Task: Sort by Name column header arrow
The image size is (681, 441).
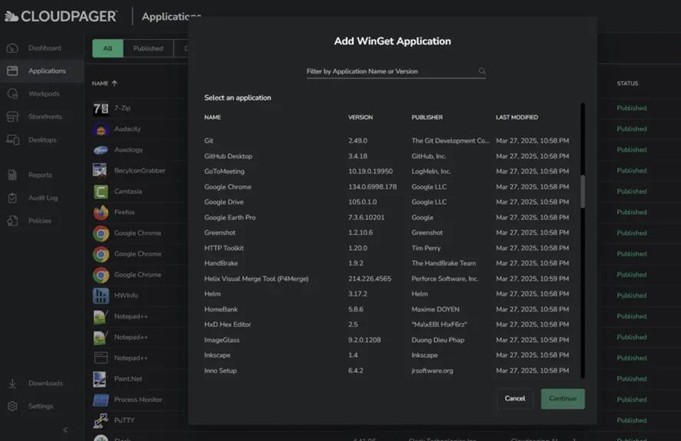Action: coord(114,84)
